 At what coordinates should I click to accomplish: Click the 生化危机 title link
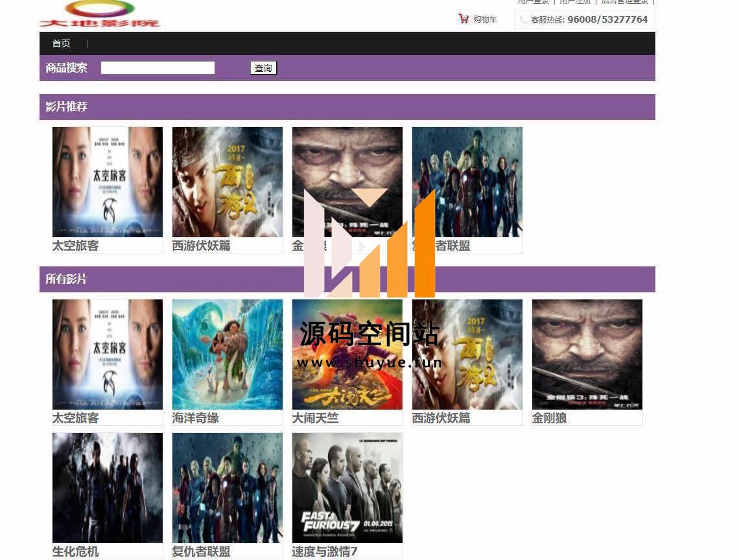[75, 552]
